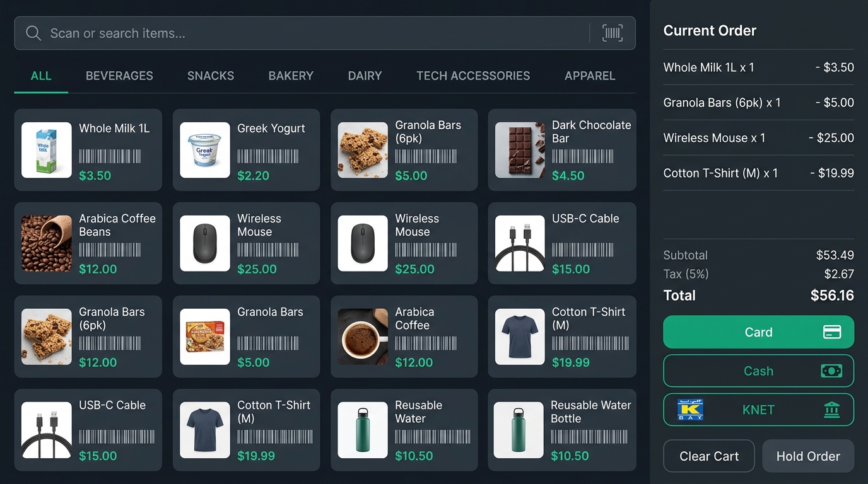Image resolution: width=868 pixels, height=484 pixels.
Task: Switch to the APPAREL tab
Action: click(x=590, y=76)
